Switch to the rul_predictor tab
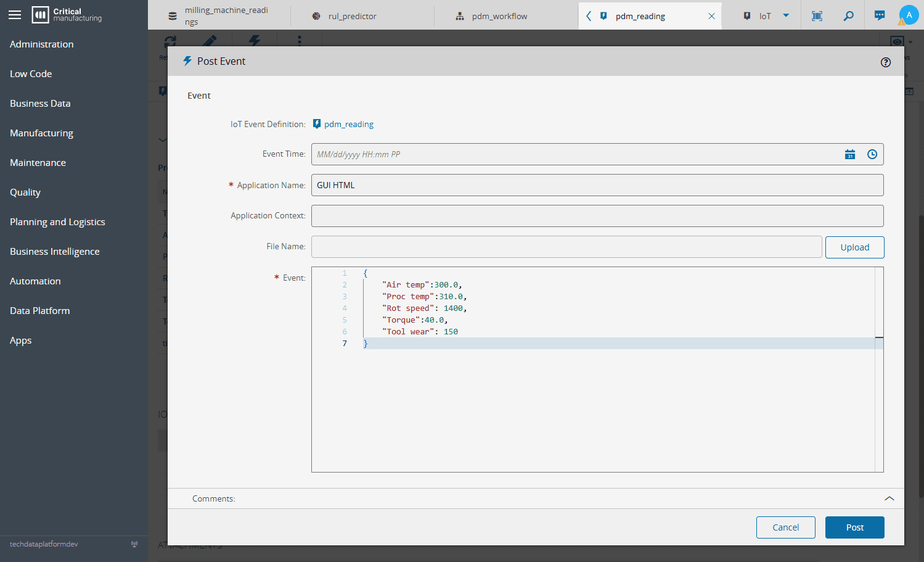 click(x=352, y=16)
